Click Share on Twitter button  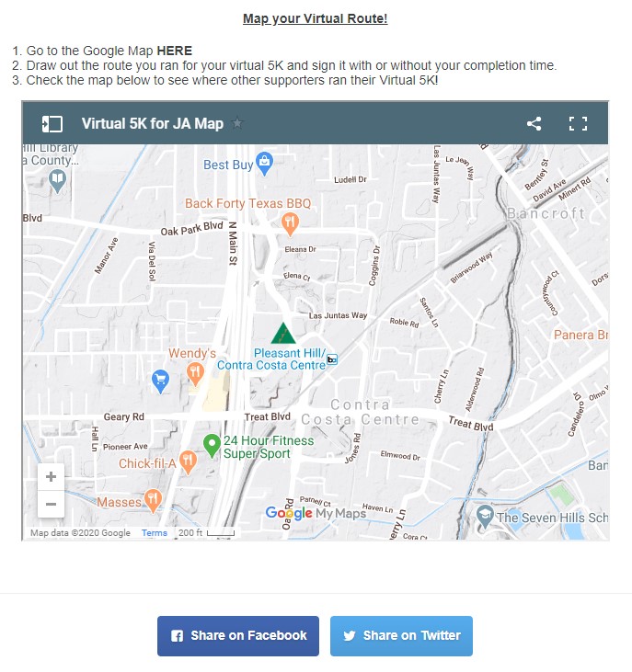pyautogui.click(x=401, y=636)
